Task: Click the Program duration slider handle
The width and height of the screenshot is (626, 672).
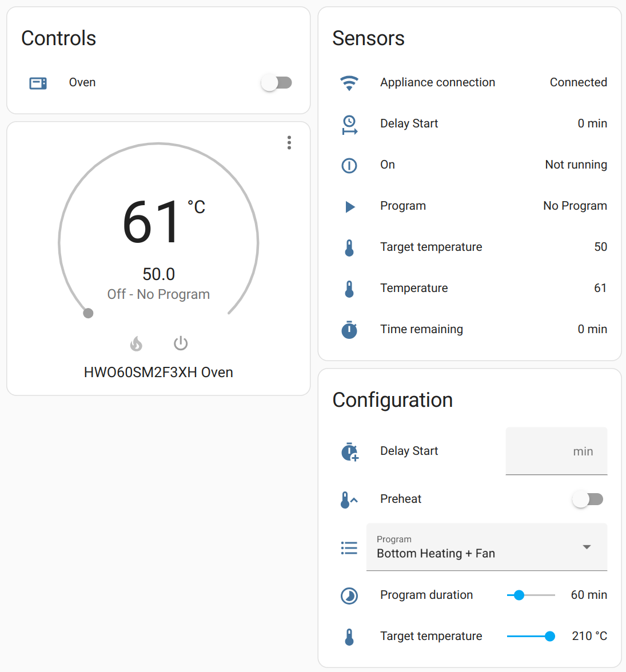Action: point(519,595)
